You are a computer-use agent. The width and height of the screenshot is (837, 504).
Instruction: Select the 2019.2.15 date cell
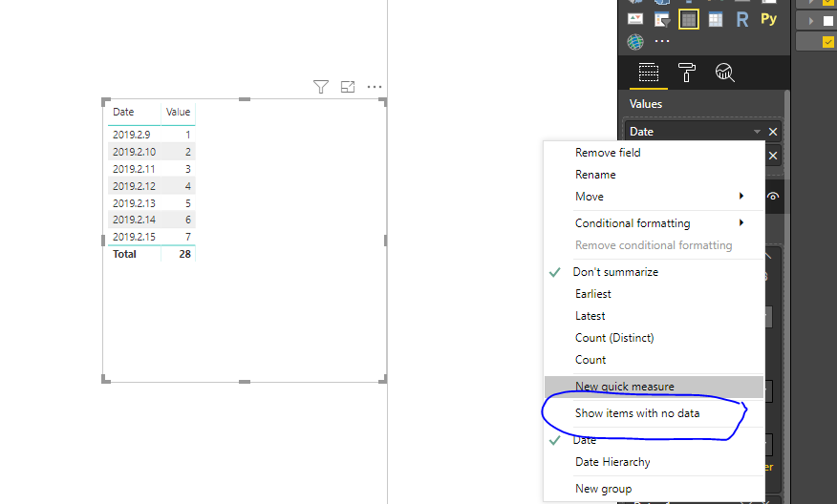(134, 237)
